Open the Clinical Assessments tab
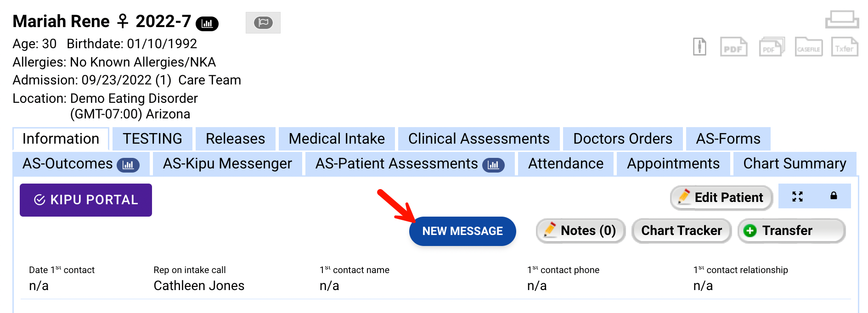The image size is (868, 313). (x=479, y=139)
